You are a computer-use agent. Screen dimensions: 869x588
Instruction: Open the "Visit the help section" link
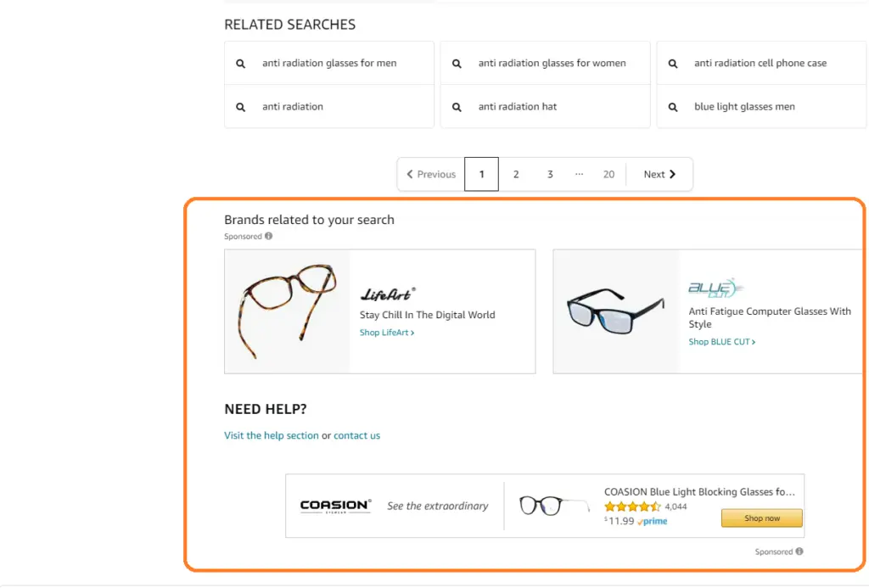pyautogui.click(x=272, y=436)
